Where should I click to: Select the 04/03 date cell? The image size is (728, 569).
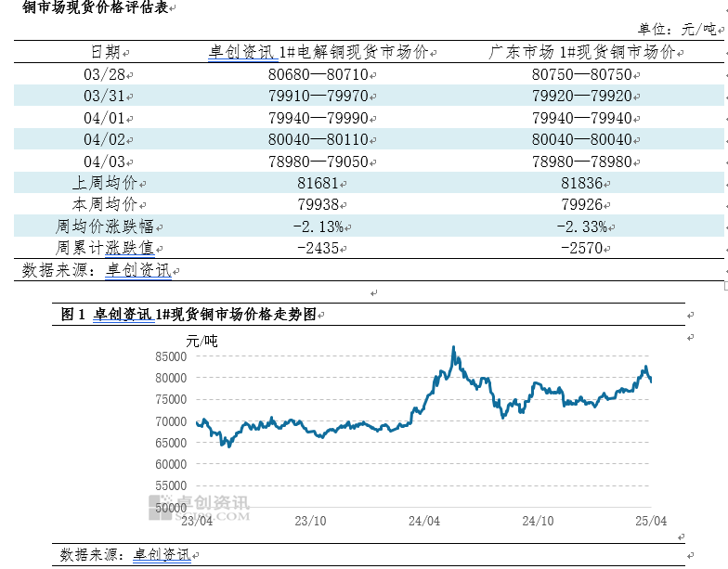105,162
